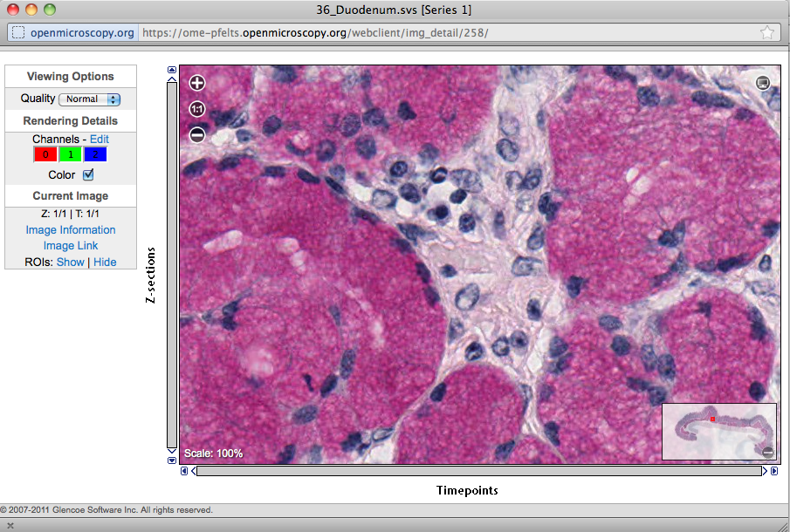Close the bottom status bar X

[10, 525]
